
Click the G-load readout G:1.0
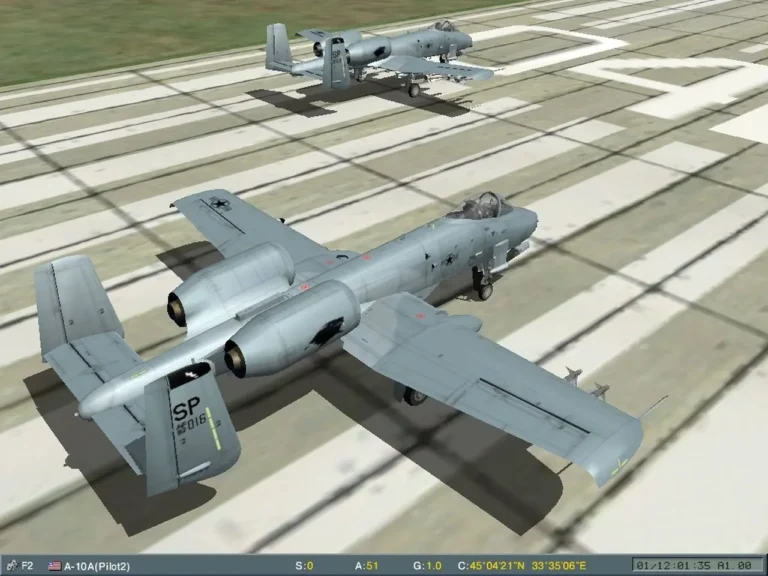(427, 566)
